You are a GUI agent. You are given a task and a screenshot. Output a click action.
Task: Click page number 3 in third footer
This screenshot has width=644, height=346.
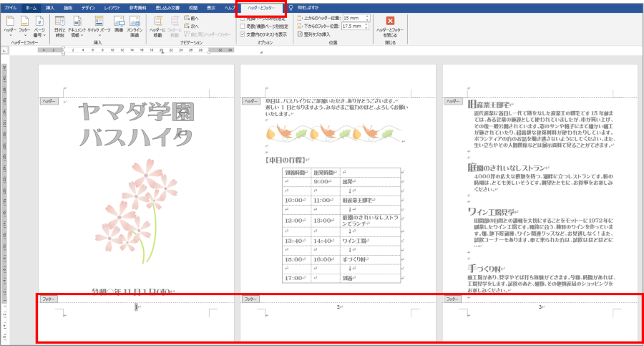(540, 307)
